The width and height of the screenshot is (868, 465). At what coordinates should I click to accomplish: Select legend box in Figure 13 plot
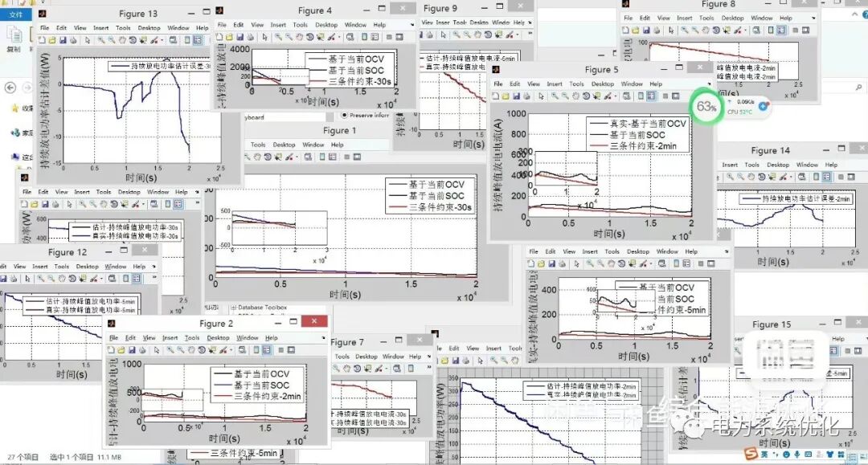pyautogui.click(x=161, y=66)
